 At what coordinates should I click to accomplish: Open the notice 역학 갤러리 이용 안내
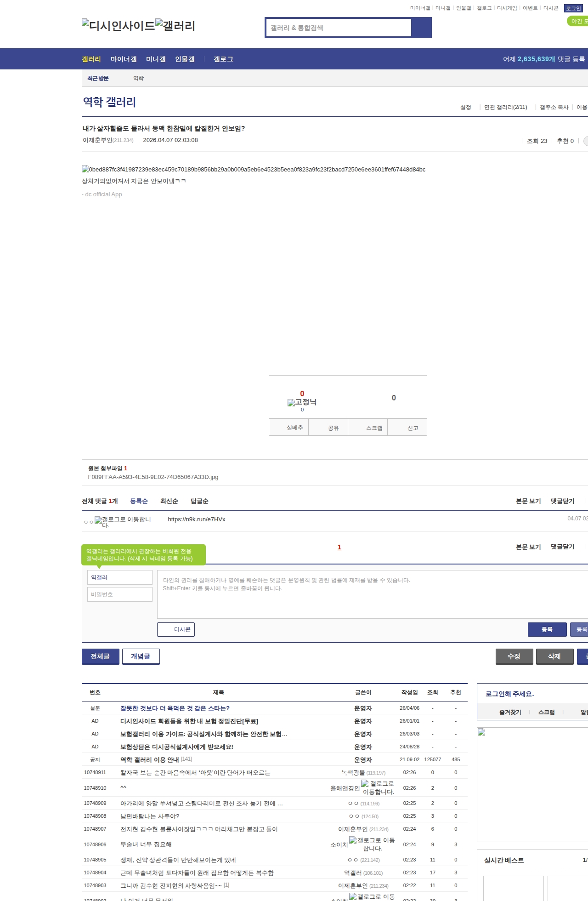150,759
